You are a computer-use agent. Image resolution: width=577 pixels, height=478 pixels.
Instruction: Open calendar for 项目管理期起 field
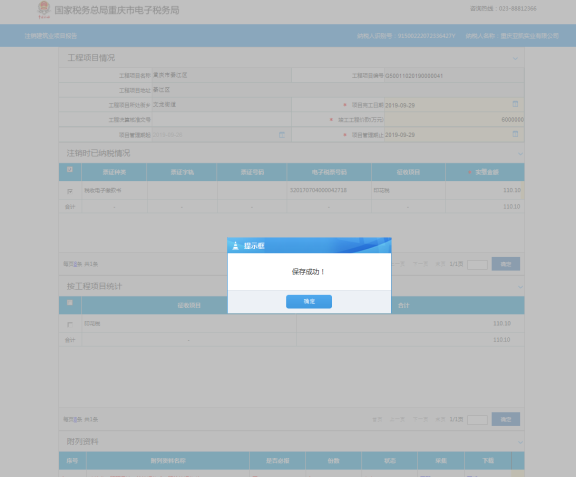coord(282,135)
